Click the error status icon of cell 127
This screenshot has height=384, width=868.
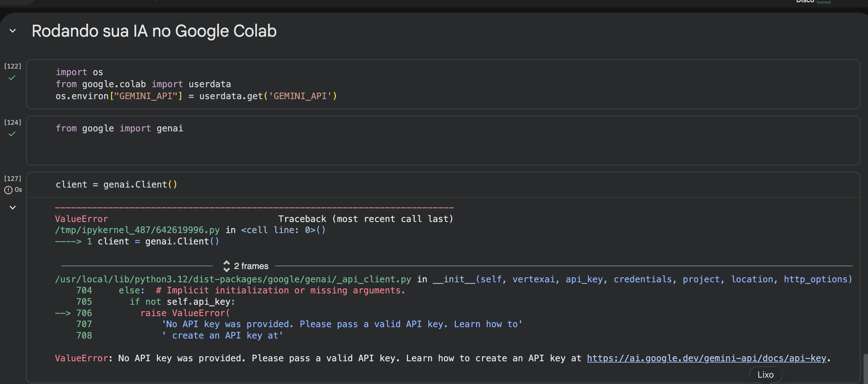[x=8, y=190]
